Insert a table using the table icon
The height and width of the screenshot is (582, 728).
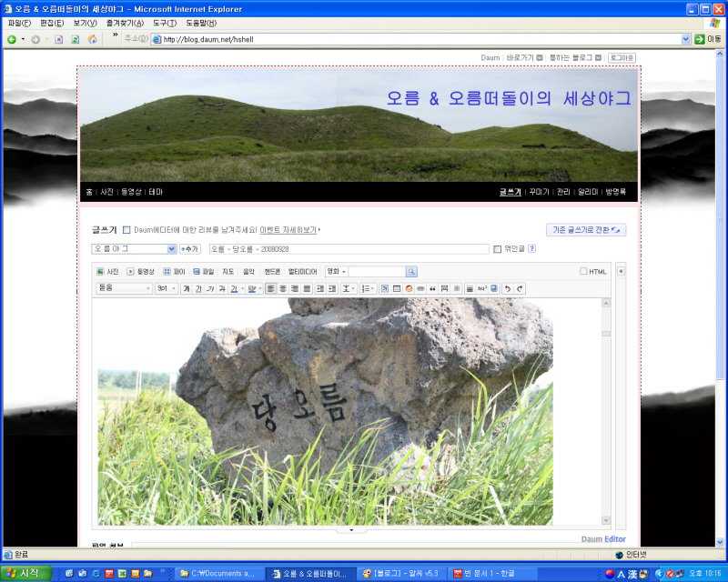coord(397,288)
